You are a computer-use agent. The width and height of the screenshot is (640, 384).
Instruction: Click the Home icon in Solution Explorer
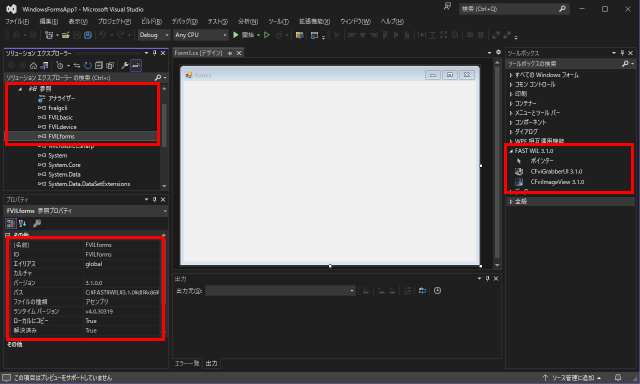click(x=33, y=65)
